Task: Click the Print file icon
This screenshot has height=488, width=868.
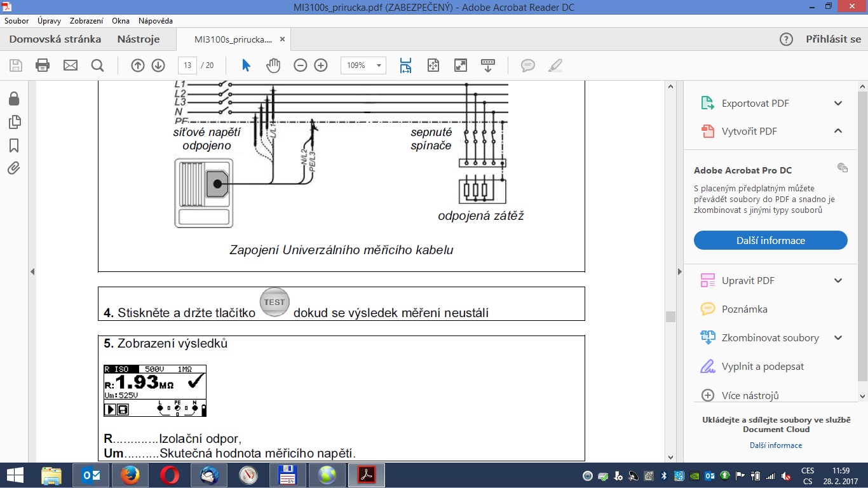Action: (43, 65)
